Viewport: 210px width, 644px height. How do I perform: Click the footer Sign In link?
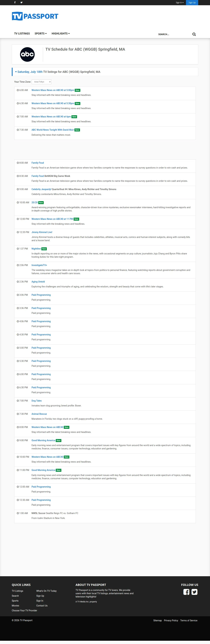point(40,601)
